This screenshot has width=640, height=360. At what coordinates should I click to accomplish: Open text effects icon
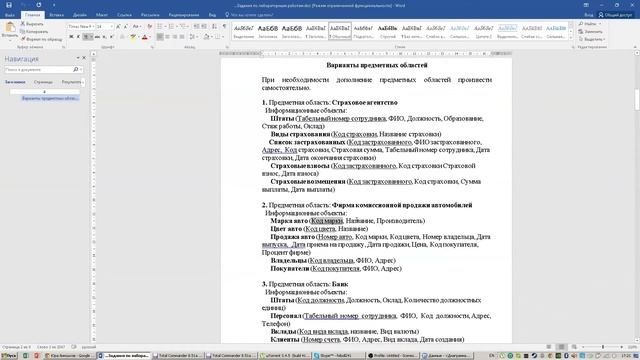coord(122,37)
